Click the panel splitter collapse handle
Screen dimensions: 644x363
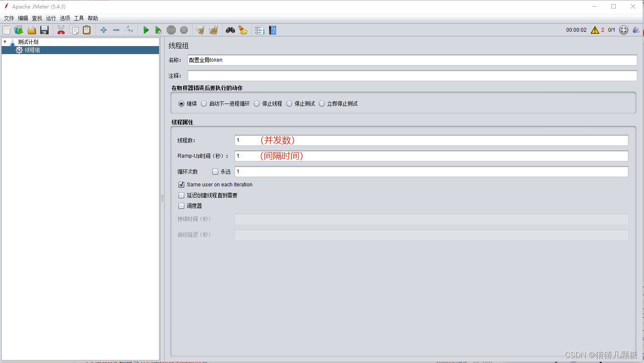pos(162,198)
